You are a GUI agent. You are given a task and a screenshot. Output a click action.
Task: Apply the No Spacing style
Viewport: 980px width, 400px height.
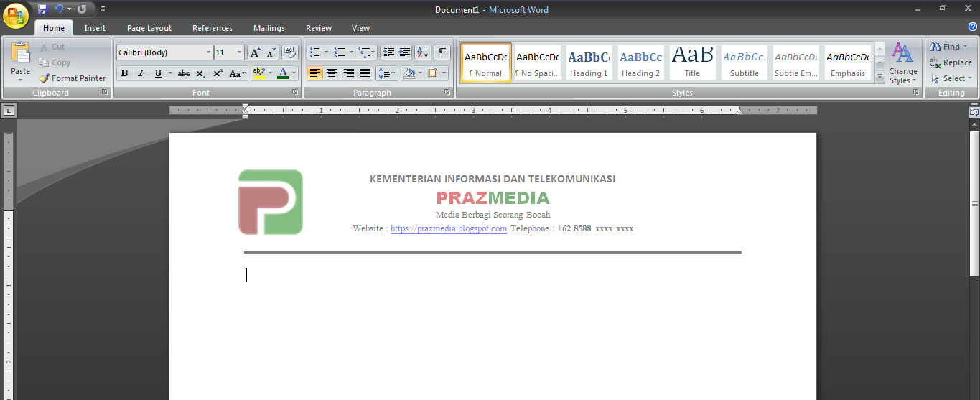[538, 62]
